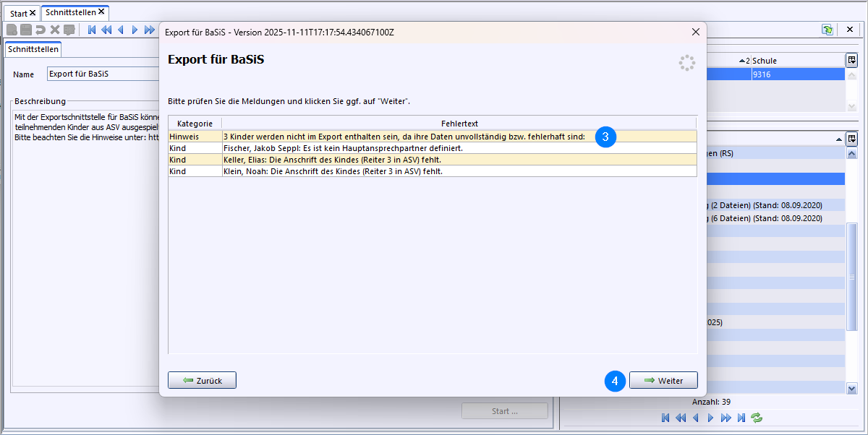Click scroll-down arrow of lower list
The image size is (868, 435).
(851, 389)
